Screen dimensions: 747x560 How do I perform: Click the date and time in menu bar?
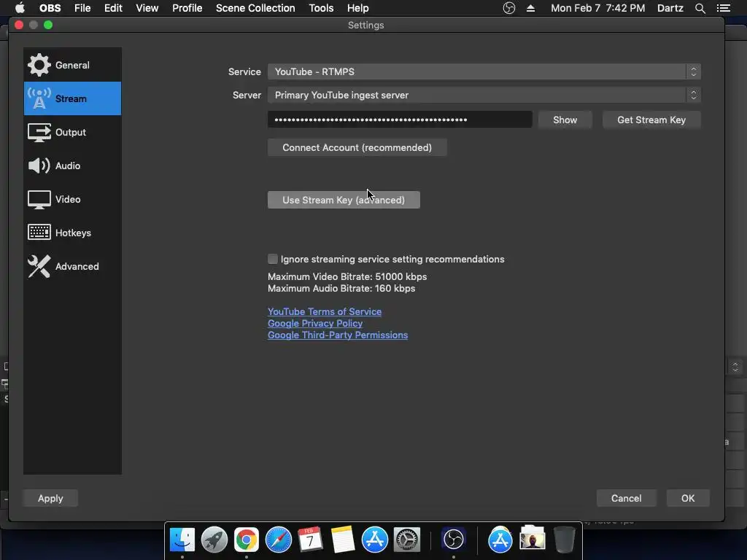point(598,8)
